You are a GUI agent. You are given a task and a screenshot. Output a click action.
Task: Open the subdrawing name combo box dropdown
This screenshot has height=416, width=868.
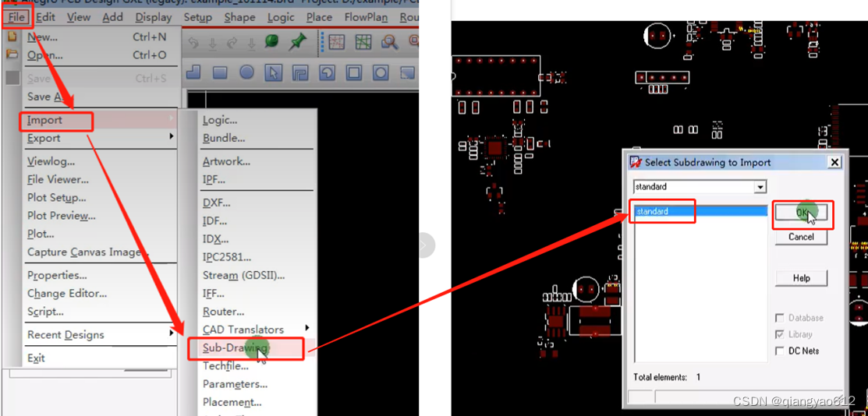point(760,187)
